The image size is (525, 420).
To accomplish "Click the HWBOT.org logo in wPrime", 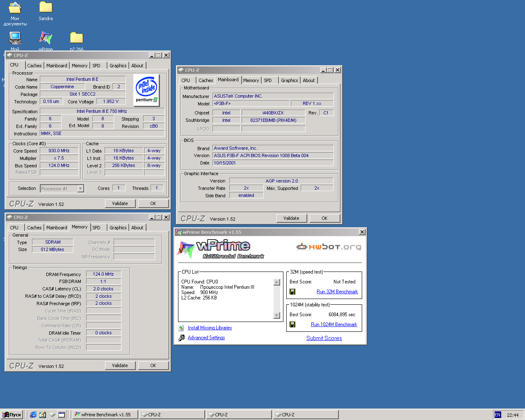I will [x=329, y=247].
